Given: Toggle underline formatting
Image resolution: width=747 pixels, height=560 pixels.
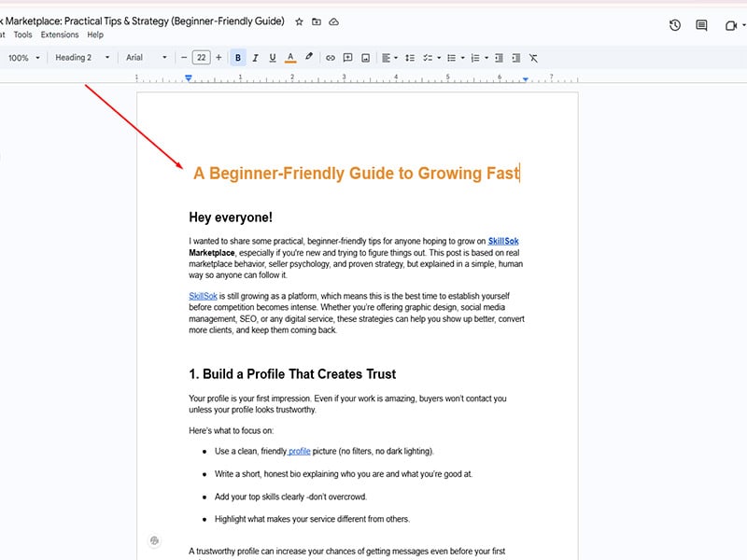Looking at the screenshot, I should [273, 58].
